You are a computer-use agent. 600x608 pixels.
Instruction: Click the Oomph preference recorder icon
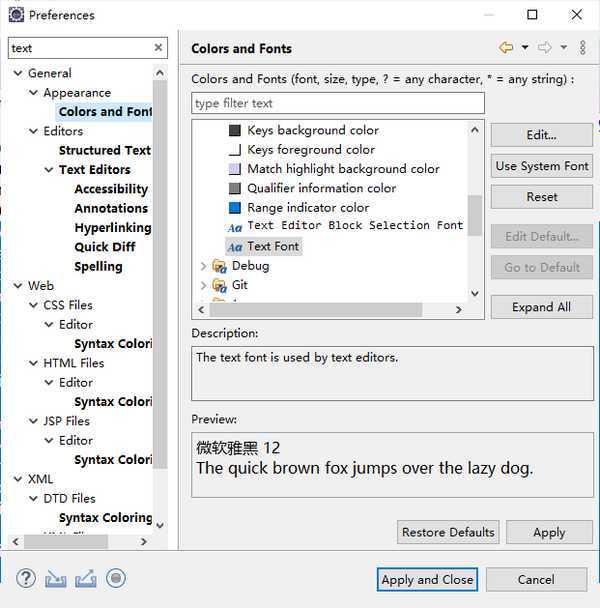tap(116, 578)
